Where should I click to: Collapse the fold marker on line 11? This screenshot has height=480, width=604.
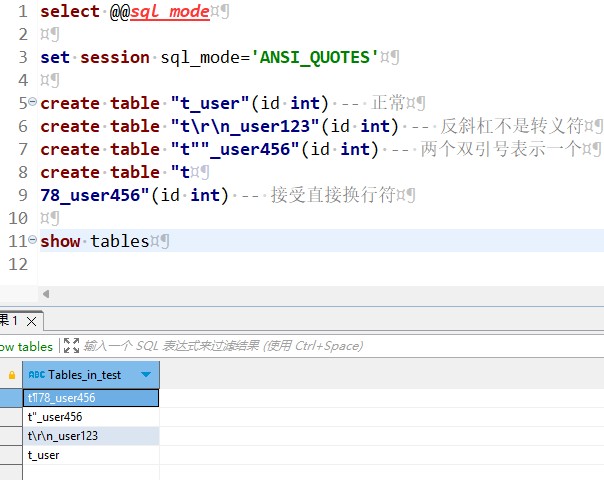32,241
